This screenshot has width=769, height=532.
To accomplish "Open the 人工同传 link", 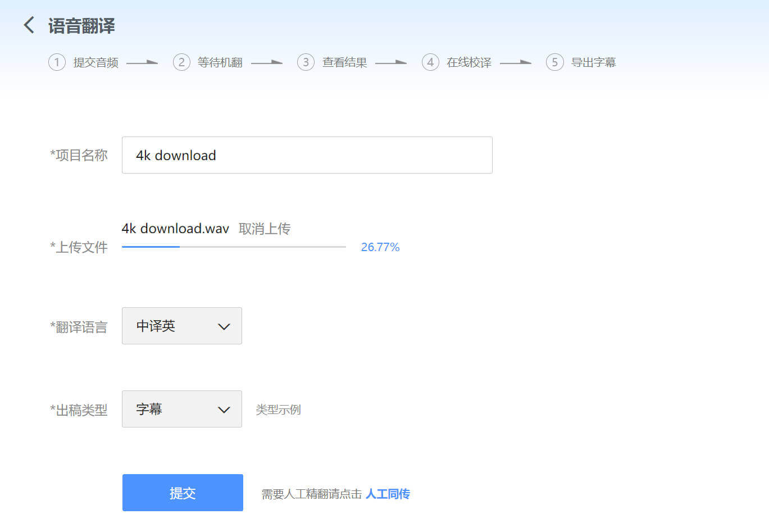I will coord(388,493).
